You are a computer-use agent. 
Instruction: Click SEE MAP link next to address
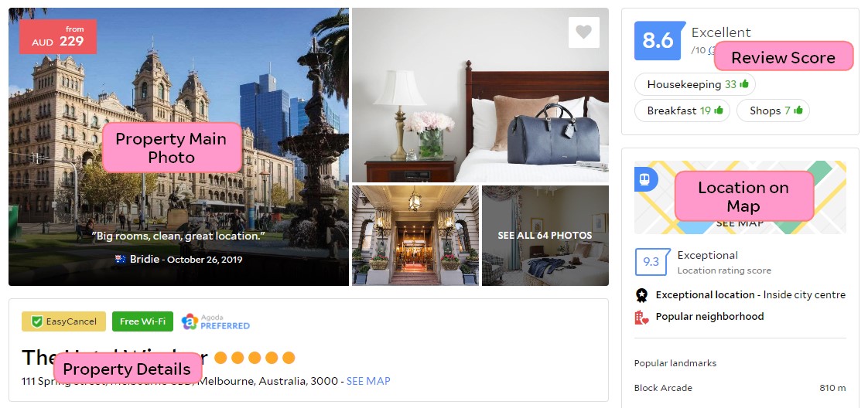coord(368,381)
